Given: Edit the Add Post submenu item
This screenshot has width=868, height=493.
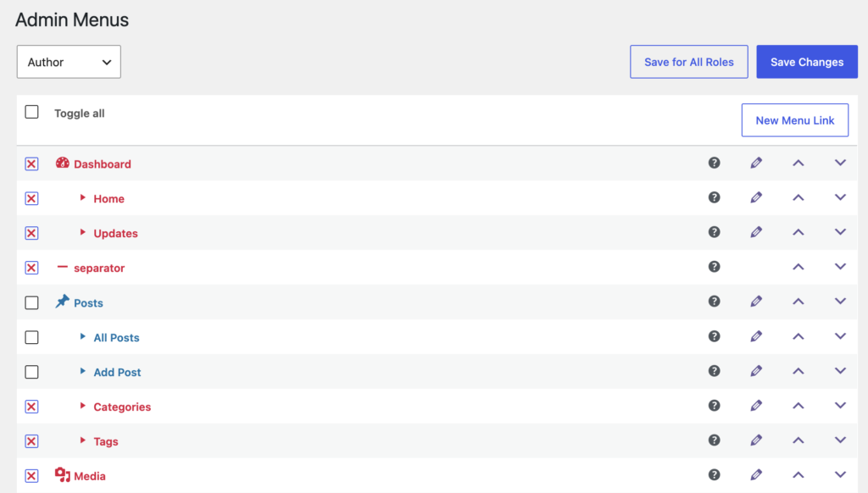Looking at the screenshot, I should click(756, 371).
